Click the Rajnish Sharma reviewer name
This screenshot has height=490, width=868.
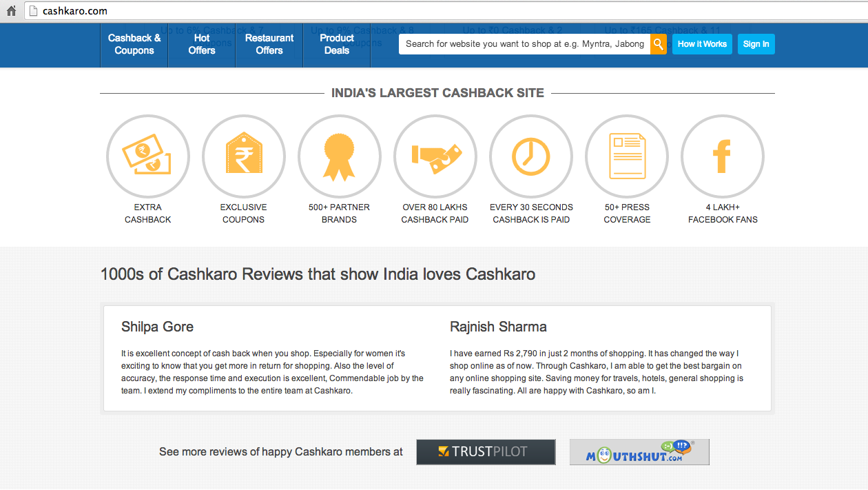[498, 327]
